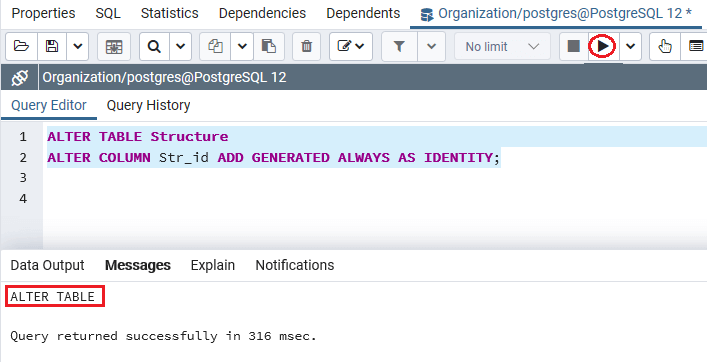707x362 pixels.
Task: Click the hand pointer toolbar icon
Action: pos(665,46)
